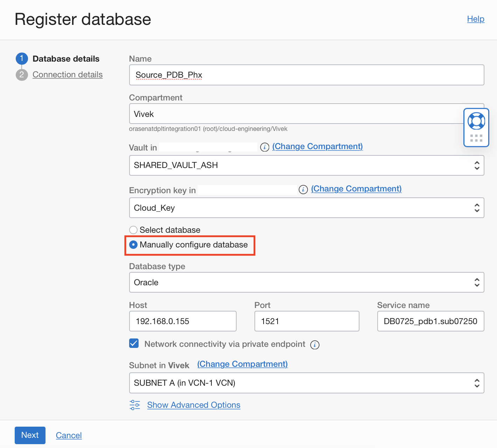Click the info icon beside Vault label
497x448 pixels.
tap(265, 147)
